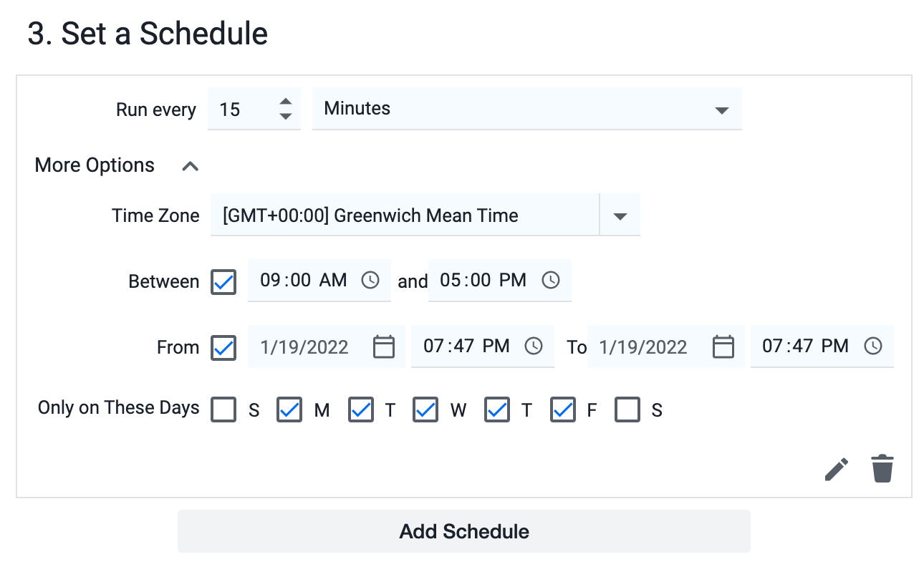This screenshot has width=924, height=567.
Task: Open clock picker for 09:00 AM time
Action: [370, 280]
